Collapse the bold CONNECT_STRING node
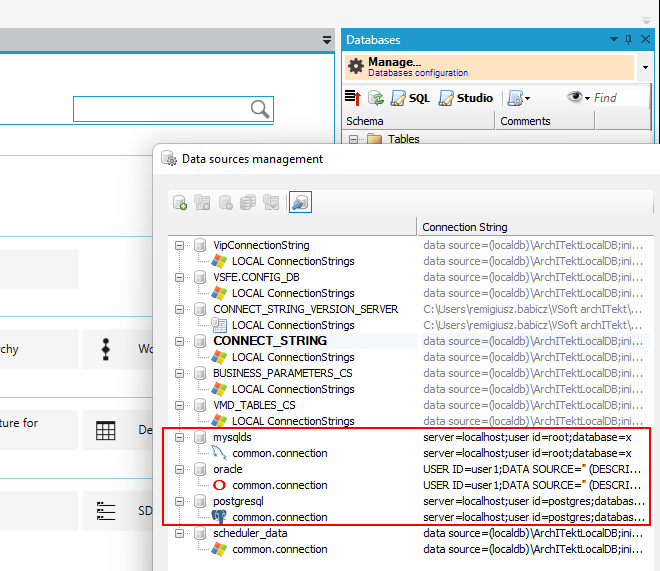The image size is (660, 571). pyautogui.click(x=180, y=341)
